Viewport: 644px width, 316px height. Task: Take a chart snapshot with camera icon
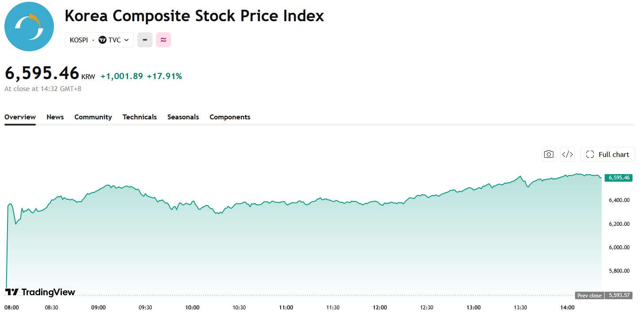click(549, 154)
